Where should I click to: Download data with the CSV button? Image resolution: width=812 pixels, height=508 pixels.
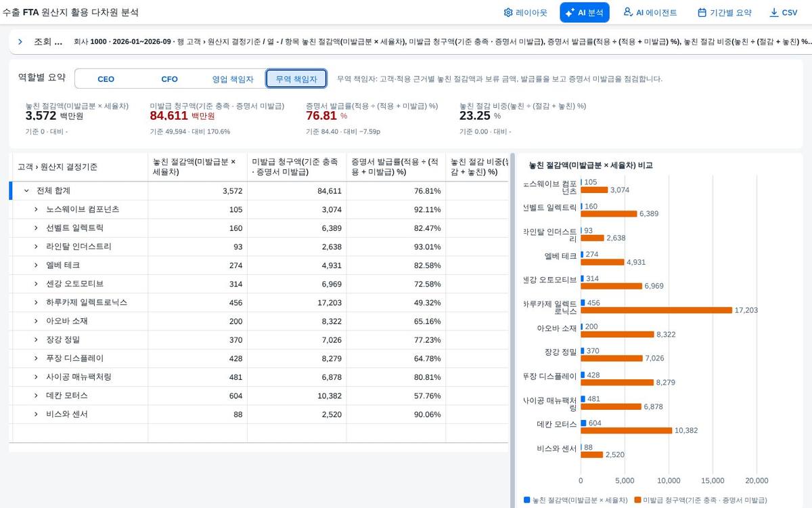click(x=783, y=12)
